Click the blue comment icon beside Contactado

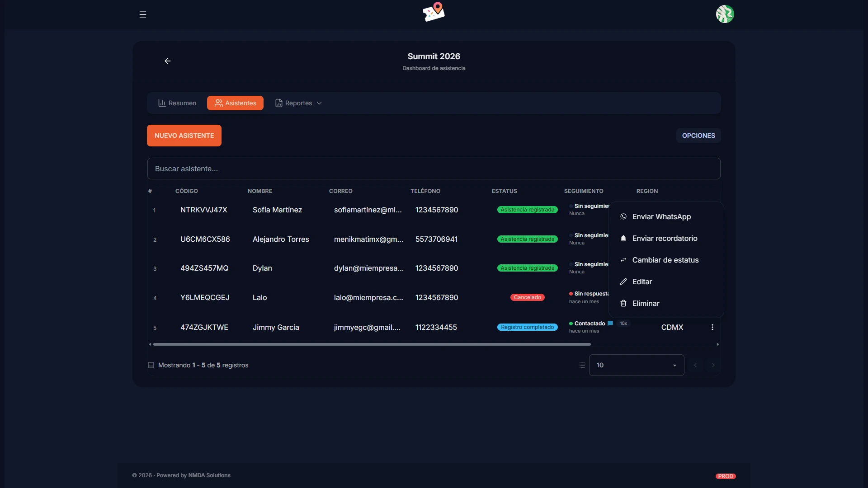click(610, 324)
